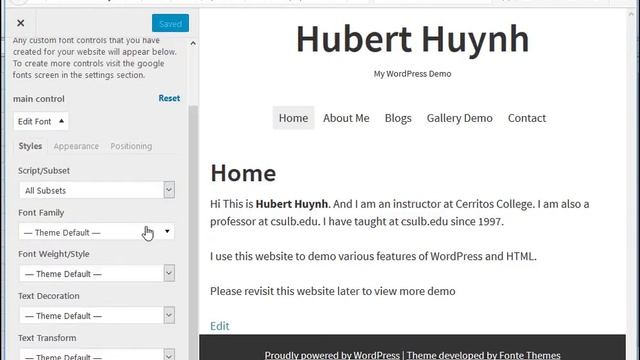Click the Home page heading
Image resolution: width=640 pixels, height=360 pixels.
pos(243,173)
